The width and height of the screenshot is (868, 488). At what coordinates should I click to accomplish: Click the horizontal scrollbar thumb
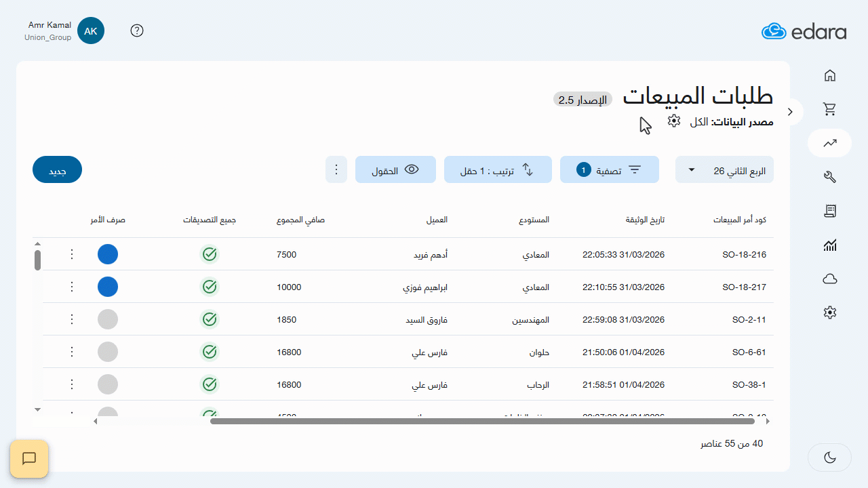[x=483, y=421]
